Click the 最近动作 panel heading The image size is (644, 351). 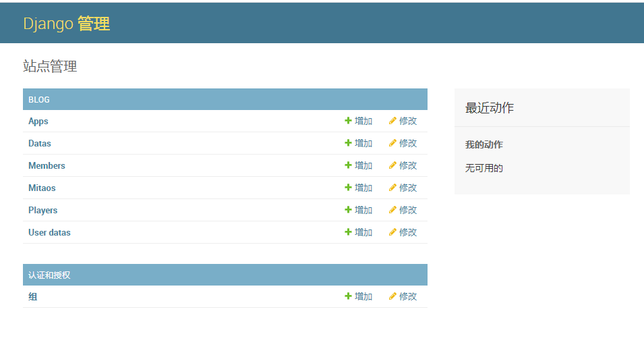point(489,108)
